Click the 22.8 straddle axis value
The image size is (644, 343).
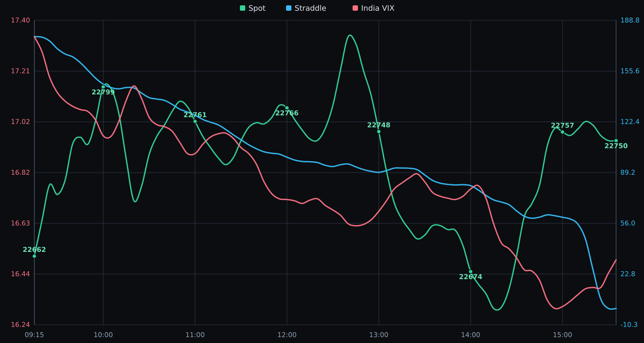[628, 274]
